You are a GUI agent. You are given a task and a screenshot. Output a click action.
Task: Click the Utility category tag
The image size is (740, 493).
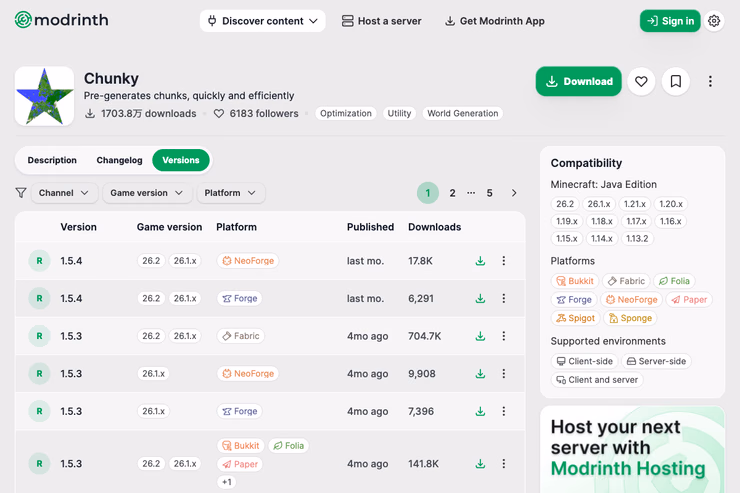[399, 113]
